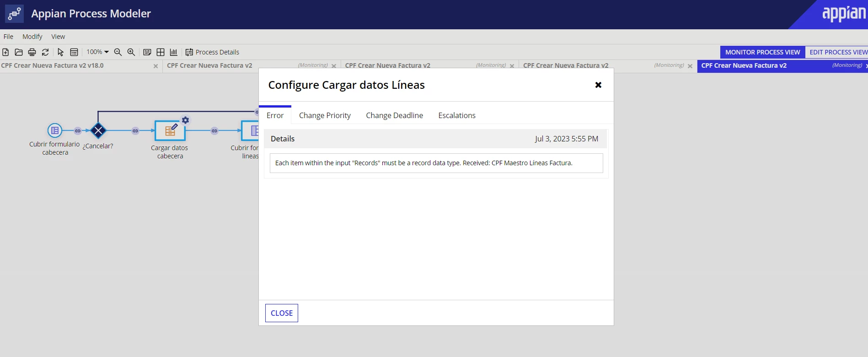Click the "Details" header label
The width and height of the screenshot is (868, 357).
pyautogui.click(x=283, y=139)
